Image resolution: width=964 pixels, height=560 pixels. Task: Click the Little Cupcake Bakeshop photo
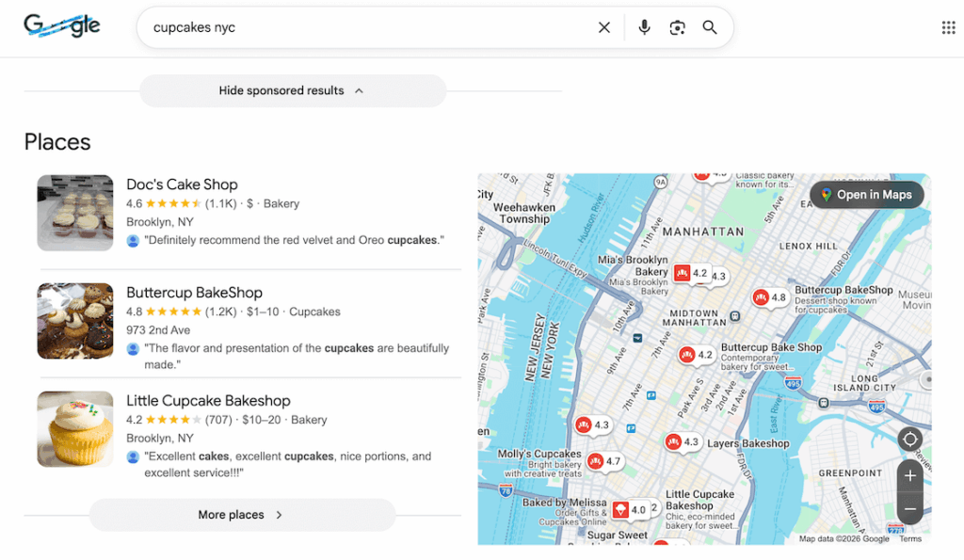tap(75, 429)
